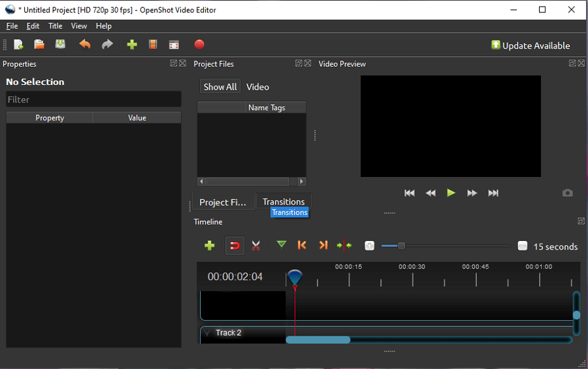Rewind the video preview
The image size is (588, 369).
pyautogui.click(x=431, y=193)
